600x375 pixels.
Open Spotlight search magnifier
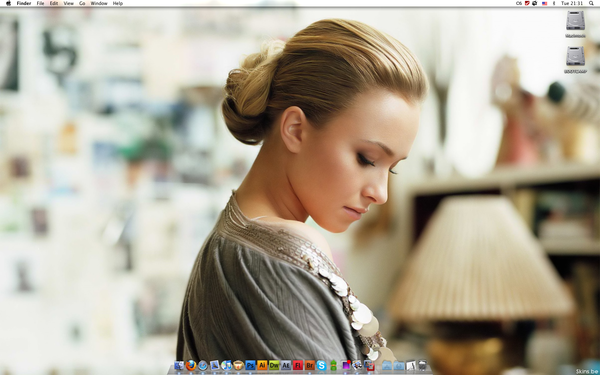pos(592,3)
